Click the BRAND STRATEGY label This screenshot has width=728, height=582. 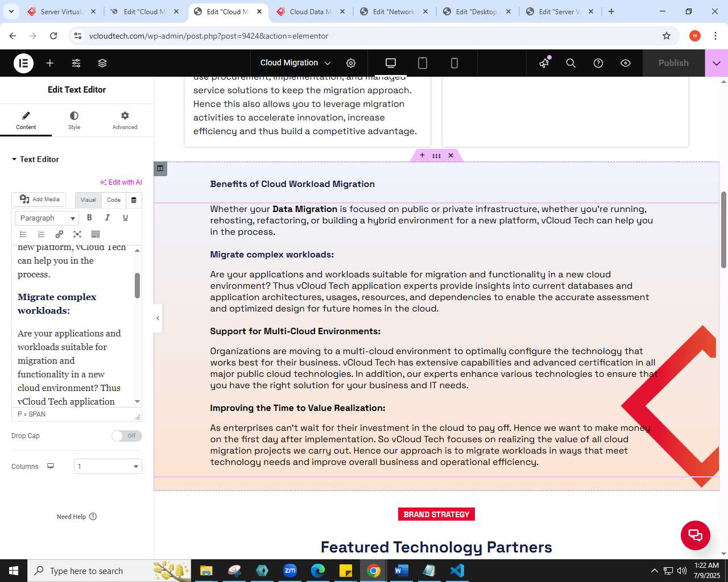click(436, 514)
